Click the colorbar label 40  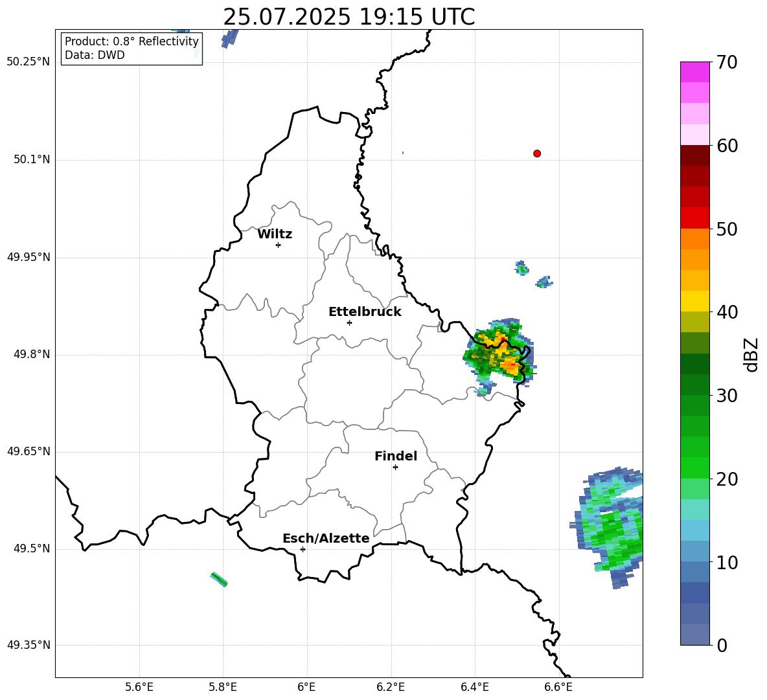pyautogui.click(x=727, y=312)
